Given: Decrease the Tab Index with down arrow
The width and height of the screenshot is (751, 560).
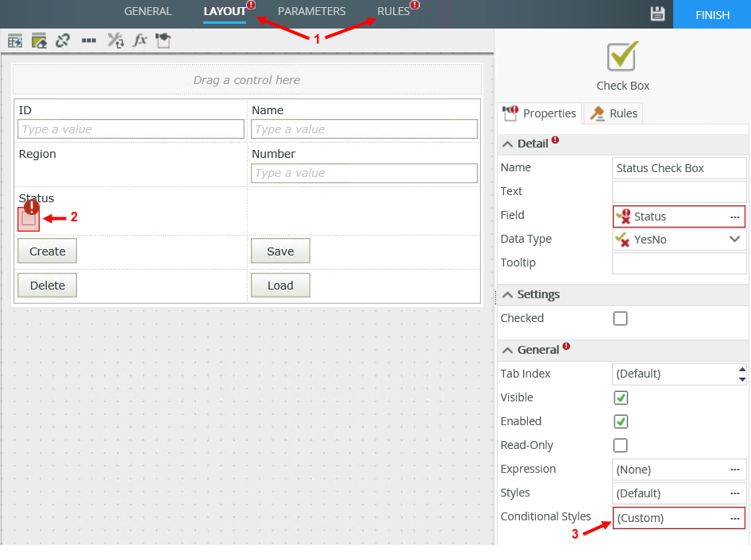Looking at the screenshot, I should point(742,379).
